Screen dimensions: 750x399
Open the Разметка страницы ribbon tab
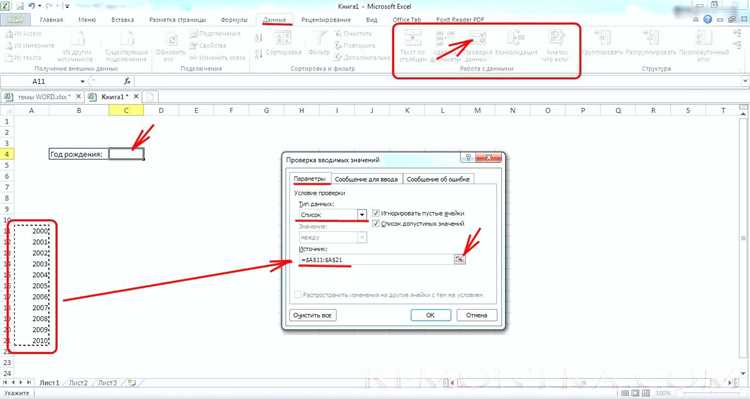[x=177, y=20]
